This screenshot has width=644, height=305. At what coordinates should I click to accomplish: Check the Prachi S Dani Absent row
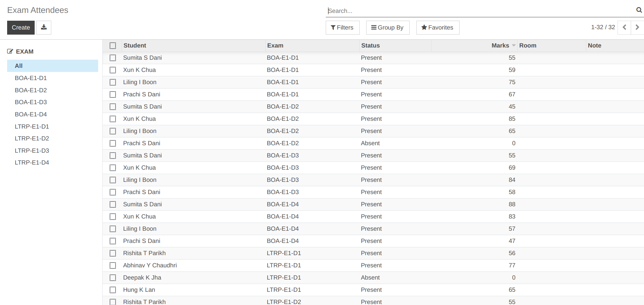[x=113, y=143]
